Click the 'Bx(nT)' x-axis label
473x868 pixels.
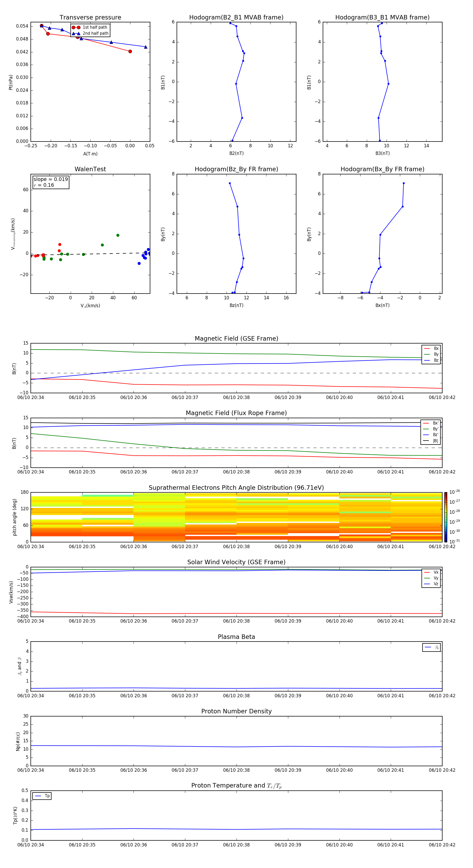[x=382, y=305]
